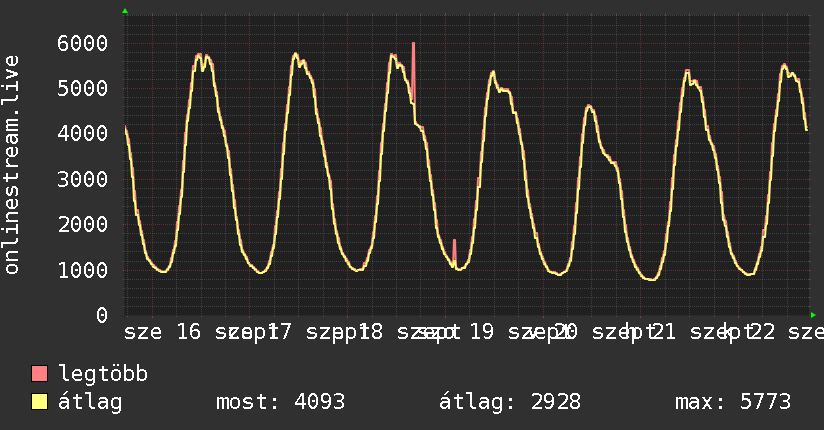Click the max: 5773 statistic
824x430 pixels.
[x=733, y=402]
